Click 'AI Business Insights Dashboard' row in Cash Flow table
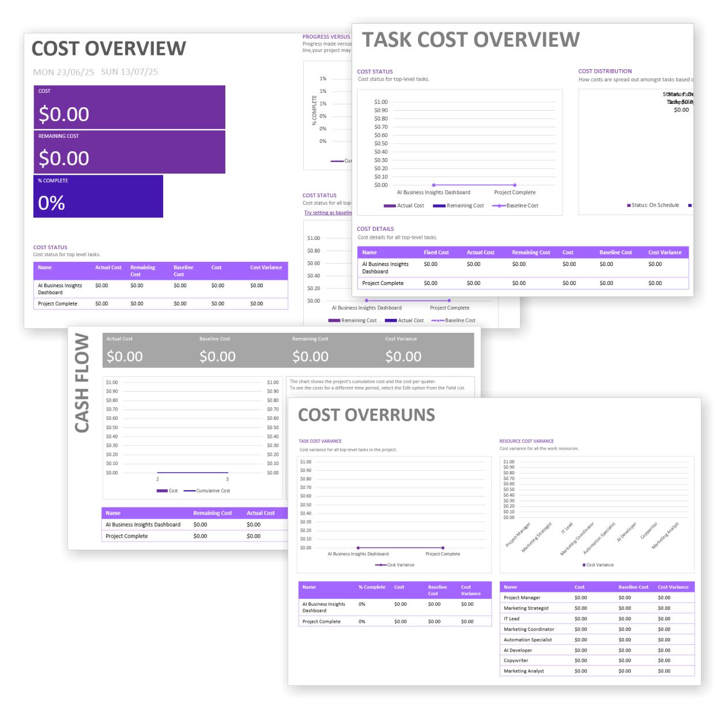The image size is (728, 721). 195,525
